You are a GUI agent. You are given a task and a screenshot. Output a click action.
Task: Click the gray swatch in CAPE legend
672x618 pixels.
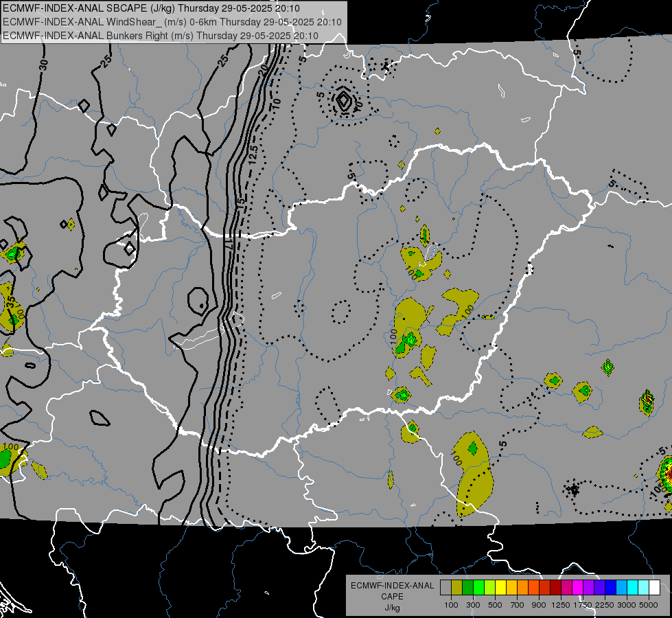(445, 588)
